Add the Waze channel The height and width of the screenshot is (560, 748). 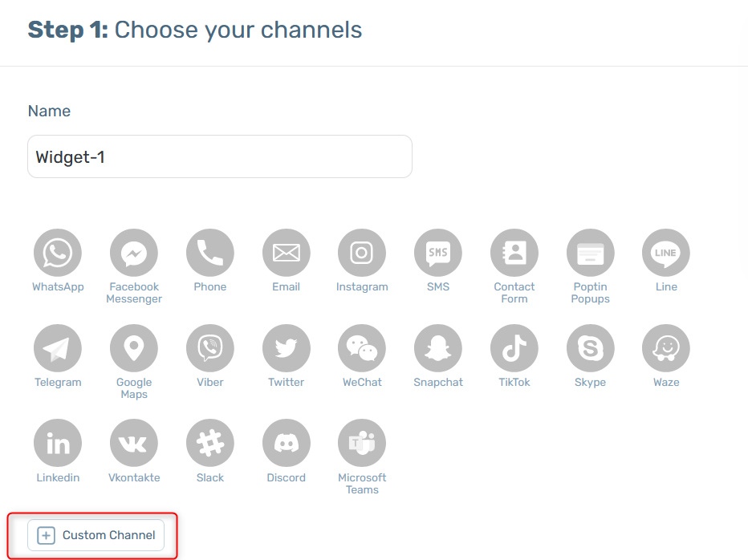(666, 348)
